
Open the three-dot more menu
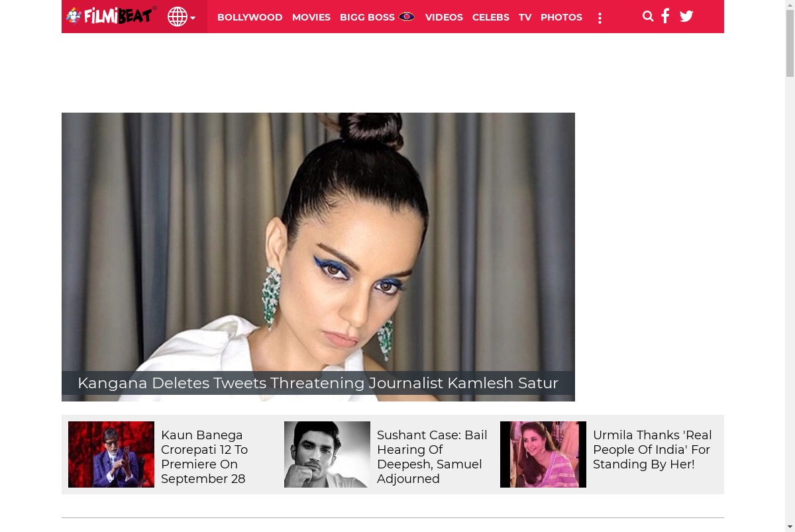pyautogui.click(x=600, y=18)
